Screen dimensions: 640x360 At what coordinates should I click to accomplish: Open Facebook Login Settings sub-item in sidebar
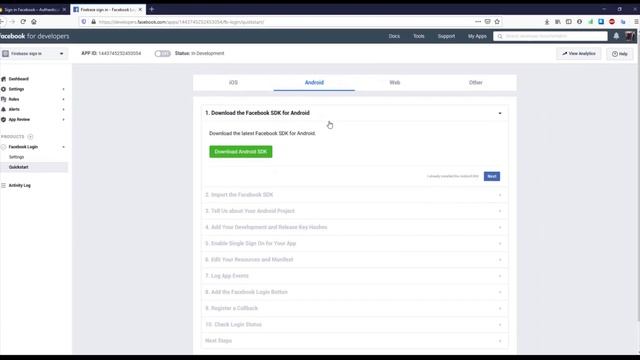click(17, 157)
